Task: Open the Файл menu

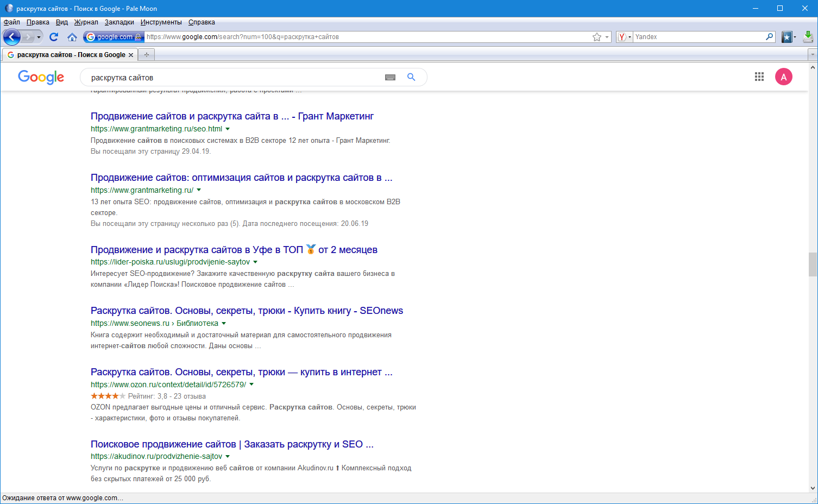Action: click(12, 22)
